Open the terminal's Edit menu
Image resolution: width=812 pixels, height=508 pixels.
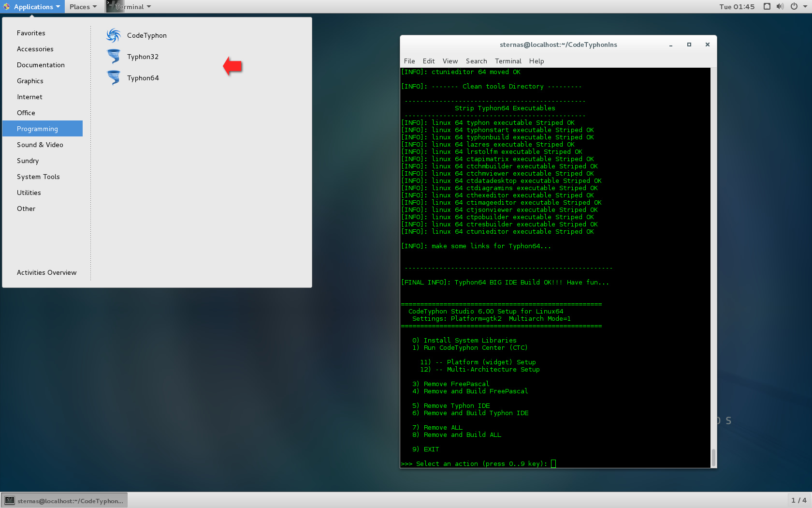(428, 61)
